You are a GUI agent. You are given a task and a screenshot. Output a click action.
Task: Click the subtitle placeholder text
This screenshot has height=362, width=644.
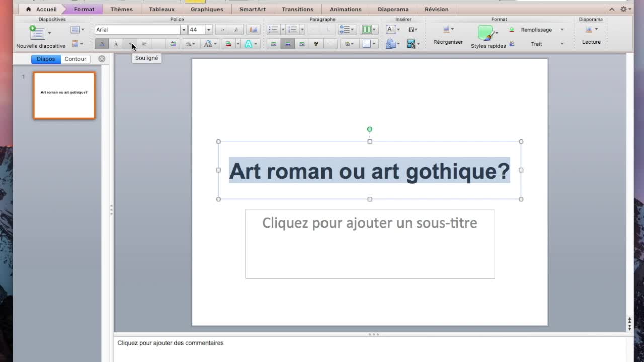(369, 223)
